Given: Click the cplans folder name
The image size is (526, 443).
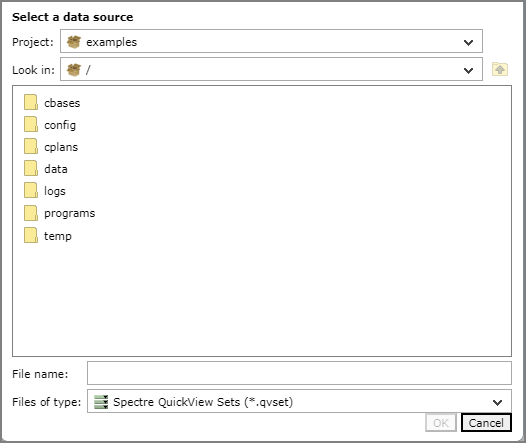Looking at the screenshot, I should pos(61,148).
